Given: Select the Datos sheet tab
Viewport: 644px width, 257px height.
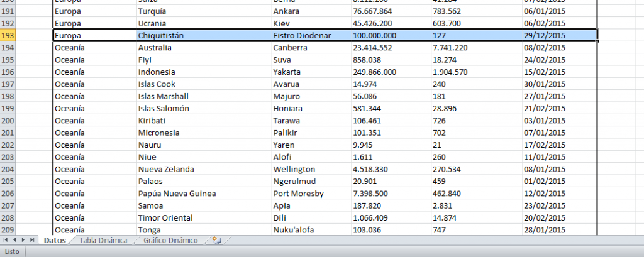Looking at the screenshot, I should click(55, 241).
